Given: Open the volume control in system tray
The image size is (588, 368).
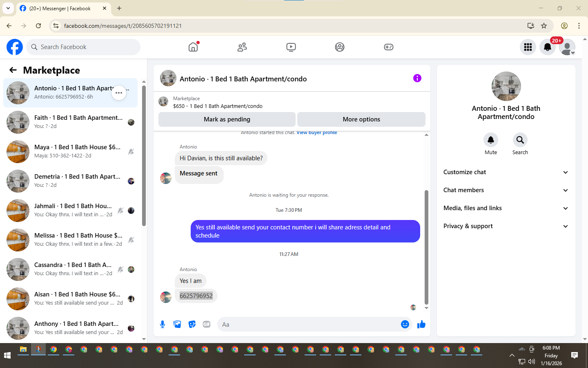Looking at the screenshot, I should pos(531,361).
